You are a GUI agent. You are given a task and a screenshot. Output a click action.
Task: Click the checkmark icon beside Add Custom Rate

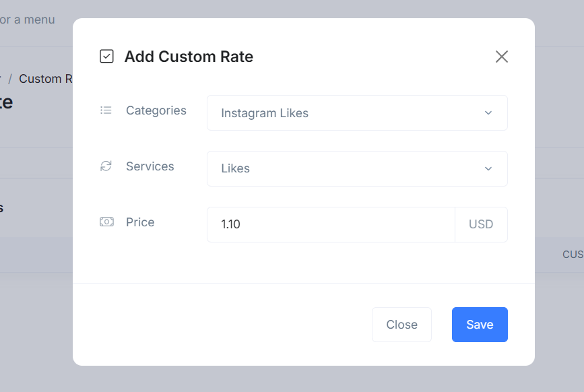click(106, 57)
